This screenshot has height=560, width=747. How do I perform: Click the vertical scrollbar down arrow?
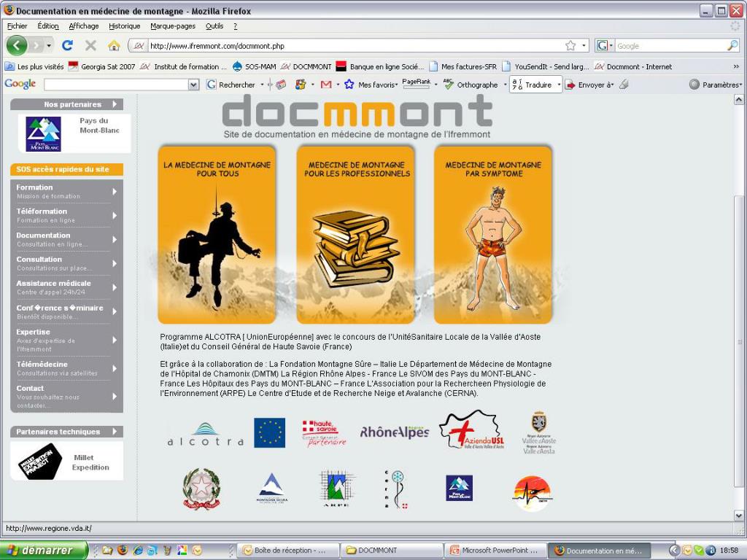[739, 515]
